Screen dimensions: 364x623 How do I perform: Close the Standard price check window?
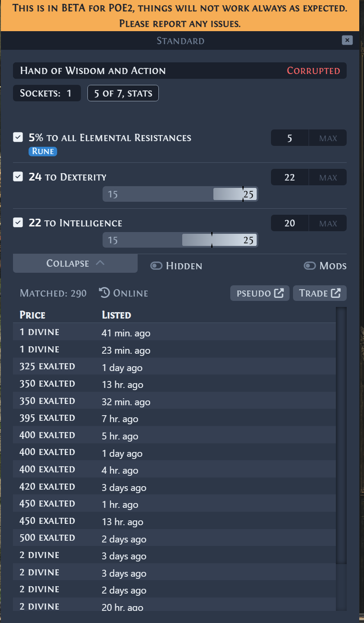tap(347, 40)
